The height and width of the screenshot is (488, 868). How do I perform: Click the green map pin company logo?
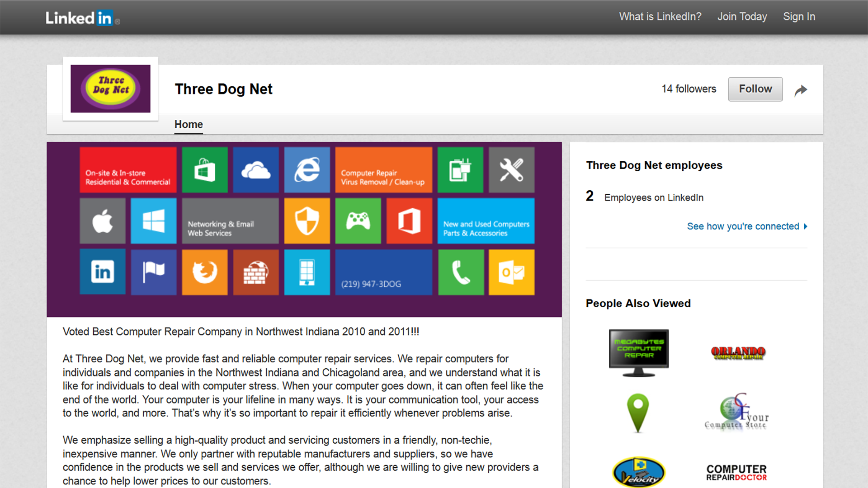(638, 413)
